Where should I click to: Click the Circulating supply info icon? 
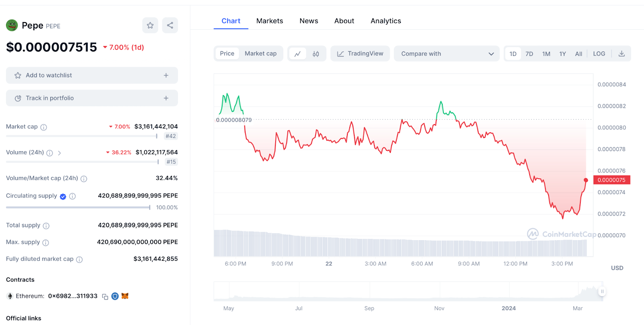pyautogui.click(x=72, y=196)
